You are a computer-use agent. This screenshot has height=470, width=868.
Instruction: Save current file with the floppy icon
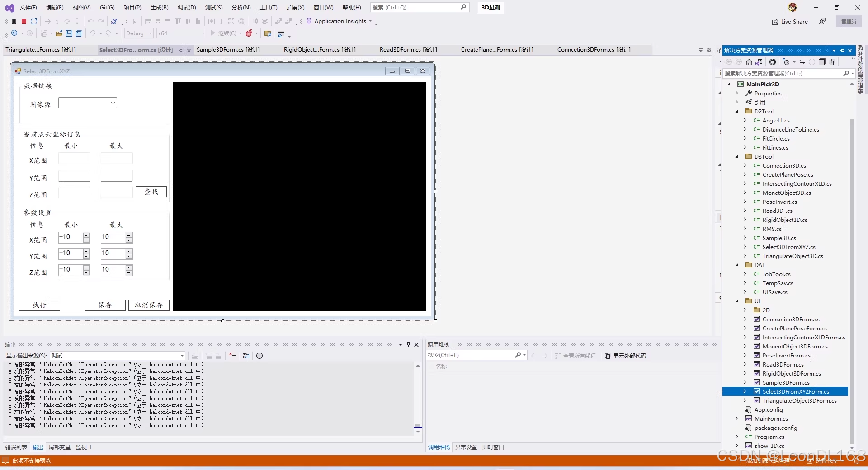tap(69, 33)
